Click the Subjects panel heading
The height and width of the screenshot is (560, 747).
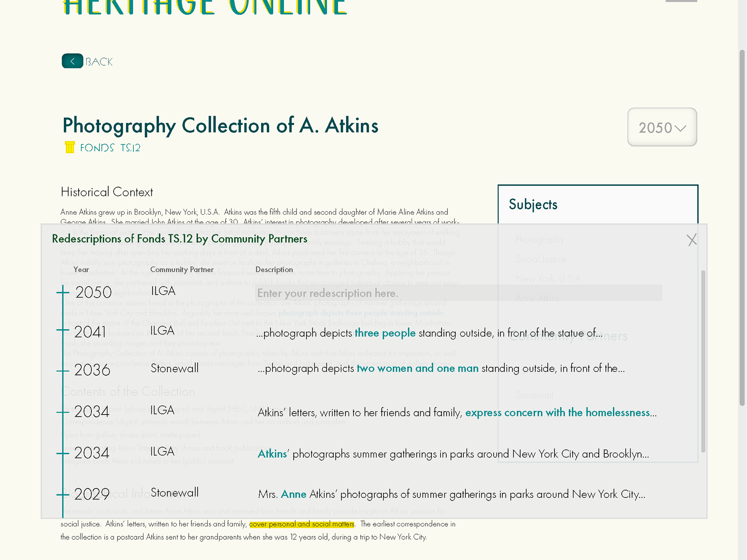pos(533,205)
